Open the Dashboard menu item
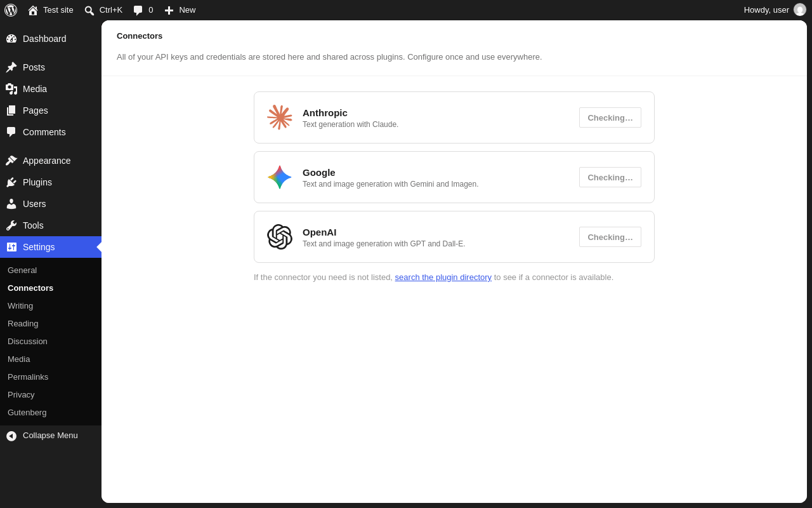The height and width of the screenshot is (508, 812). tap(51, 39)
